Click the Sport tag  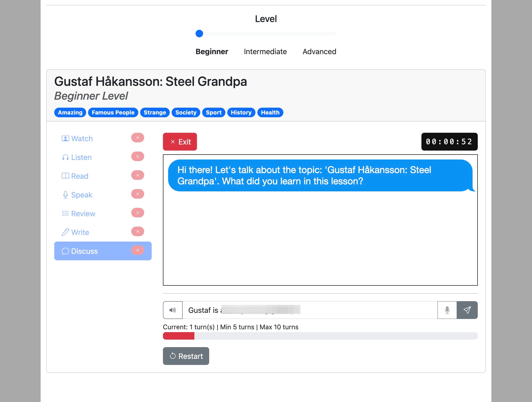click(x=214, y=112)
